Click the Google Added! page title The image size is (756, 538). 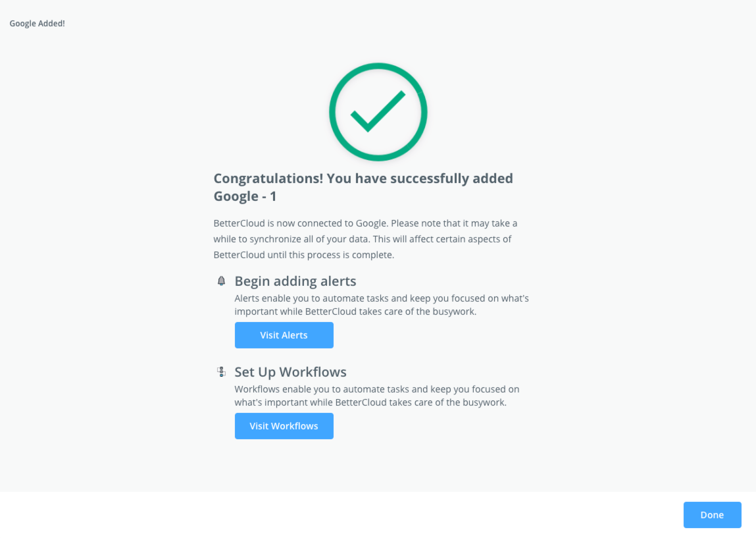37,23
